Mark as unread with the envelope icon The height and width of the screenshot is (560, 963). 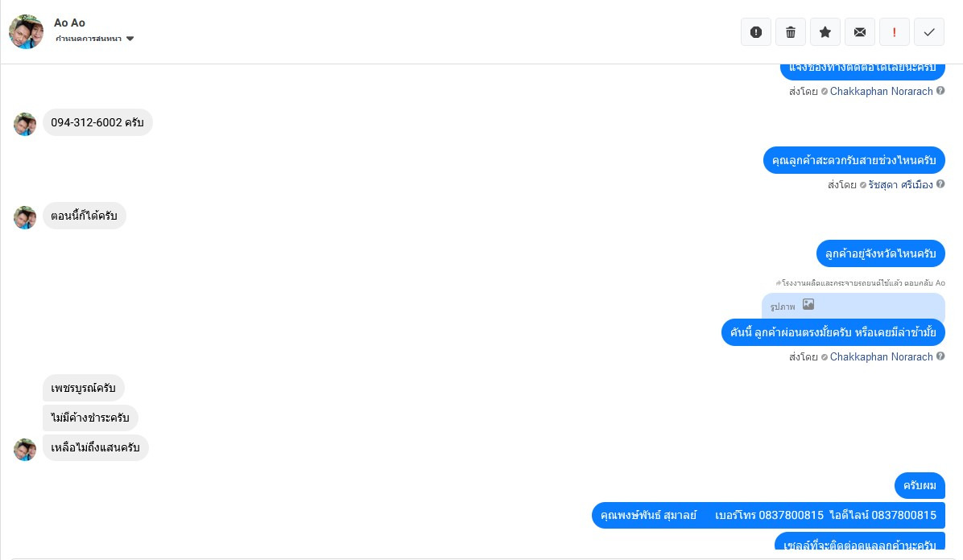coord(860,32)
